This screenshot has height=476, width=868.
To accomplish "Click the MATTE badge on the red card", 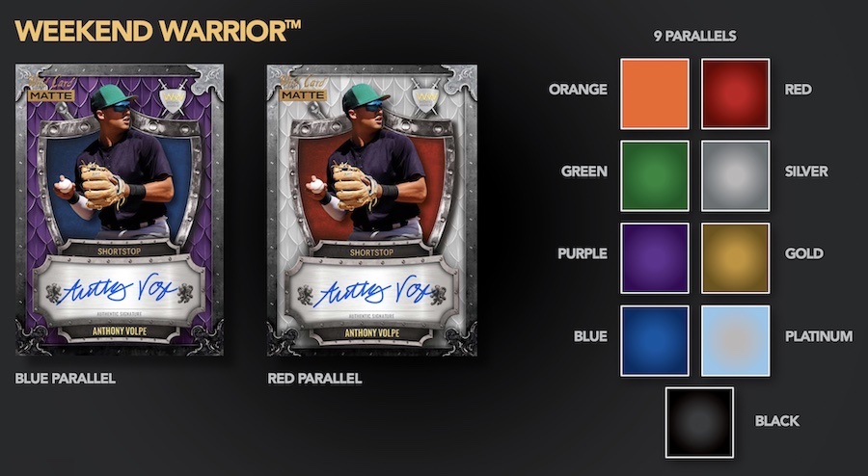I will tap(302, 95).
